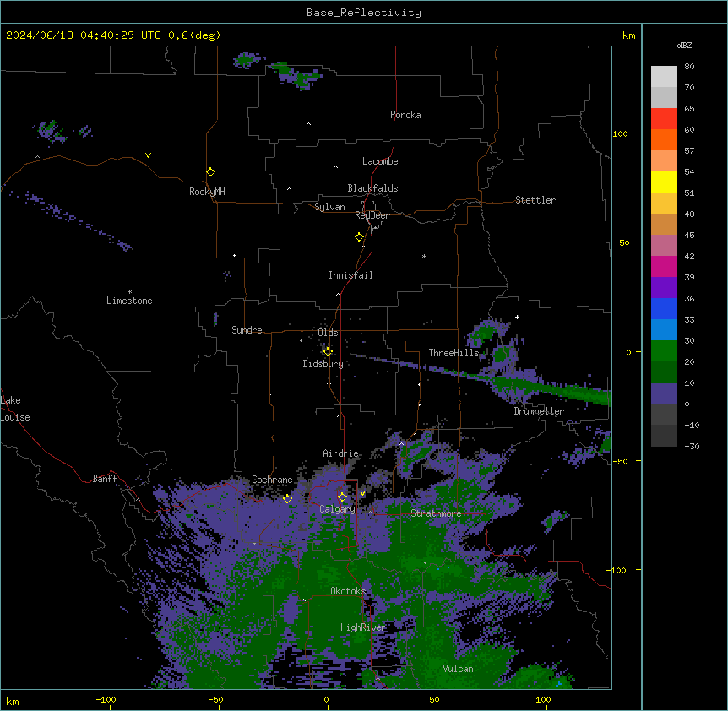Click the Vulcan city label

458,669
